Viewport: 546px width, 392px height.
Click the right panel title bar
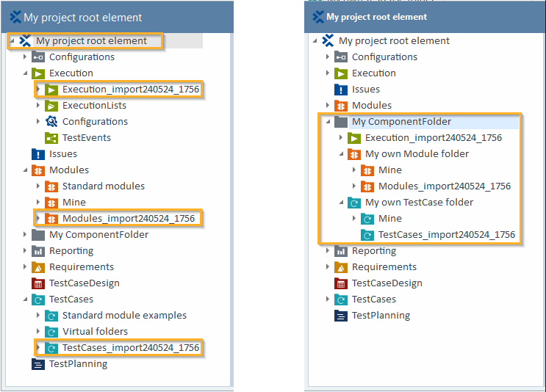coord(425,16)
